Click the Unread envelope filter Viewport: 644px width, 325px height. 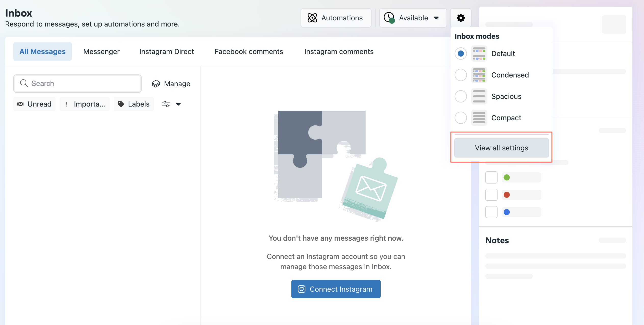pos(34,104)
